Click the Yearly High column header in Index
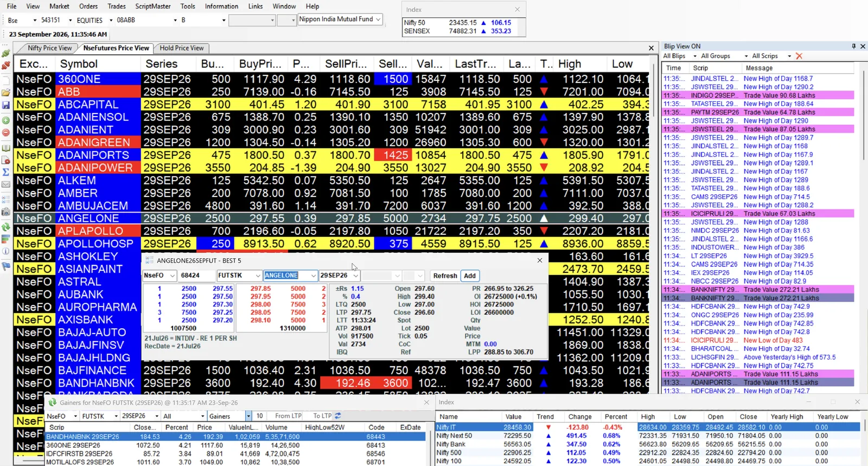The width and height of the screenshot is (868, 466). click(787, 417)
